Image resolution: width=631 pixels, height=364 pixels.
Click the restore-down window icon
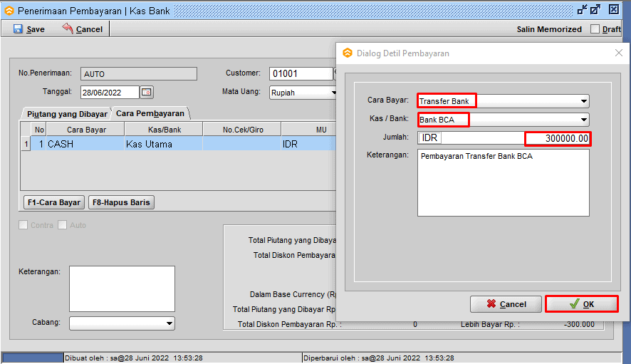click(582, 10)
